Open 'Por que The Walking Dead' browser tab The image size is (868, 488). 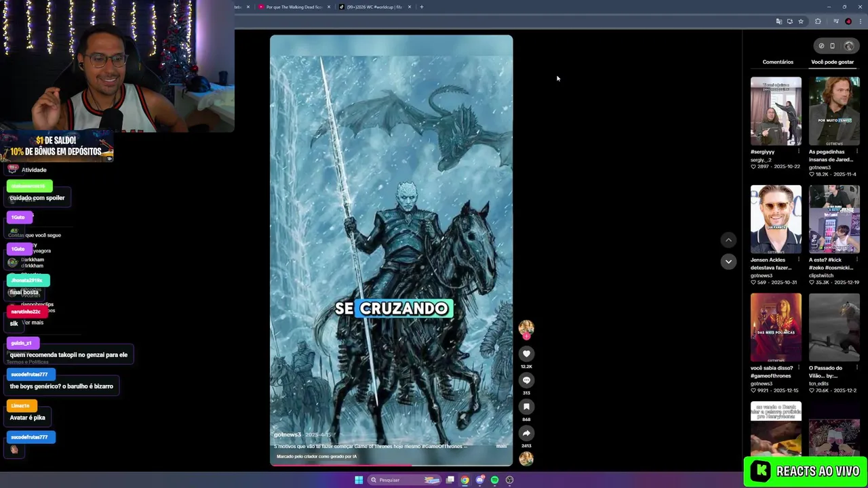point(294,7)
